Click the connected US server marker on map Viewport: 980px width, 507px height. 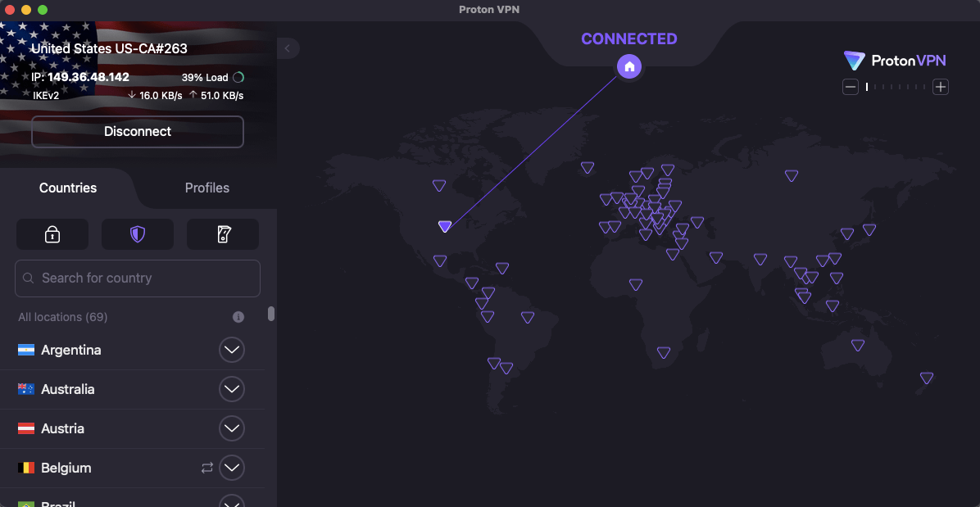coord(445,226)
